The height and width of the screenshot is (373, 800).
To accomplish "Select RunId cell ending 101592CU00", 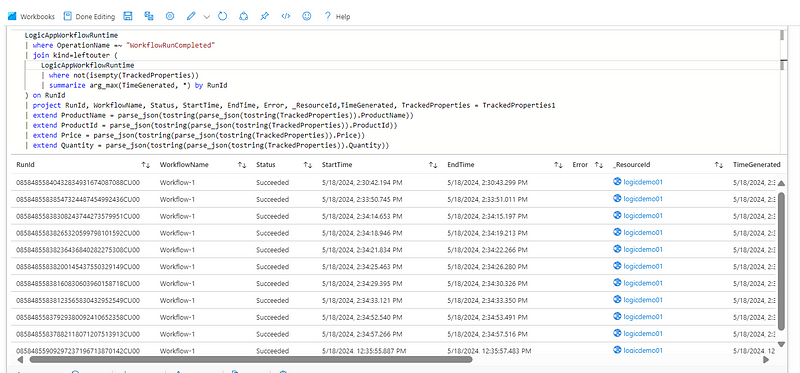I will [x=78, y=233].
